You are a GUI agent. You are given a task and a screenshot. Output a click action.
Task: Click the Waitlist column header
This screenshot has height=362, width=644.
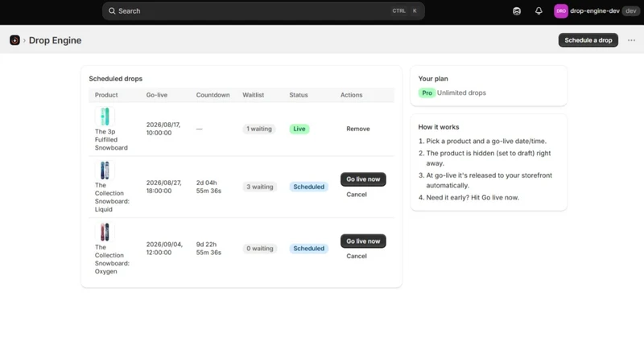[x=253, y=95]
